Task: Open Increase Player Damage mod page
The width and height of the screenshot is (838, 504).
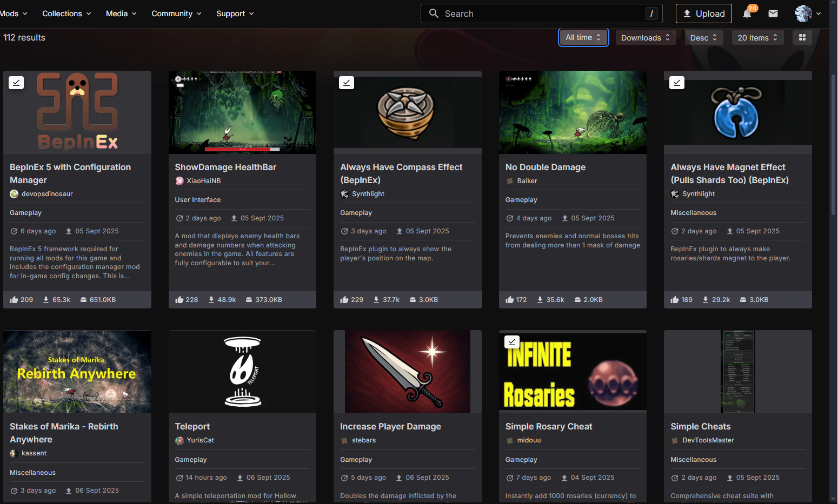Action: click(390, 427)
